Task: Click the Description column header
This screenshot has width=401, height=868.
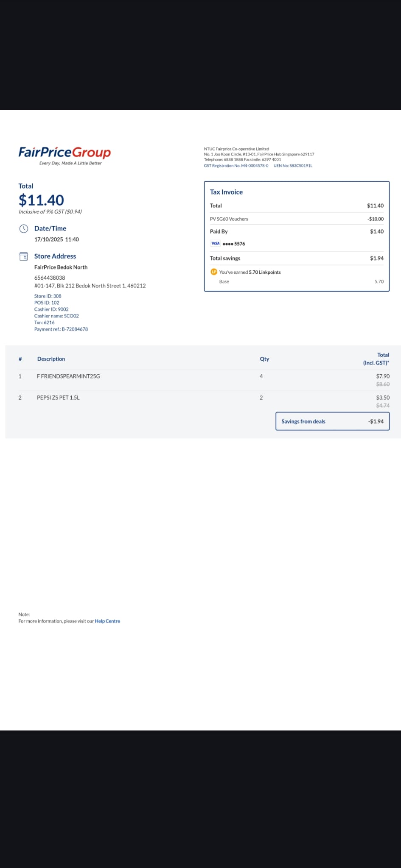Action: point(51,359)
